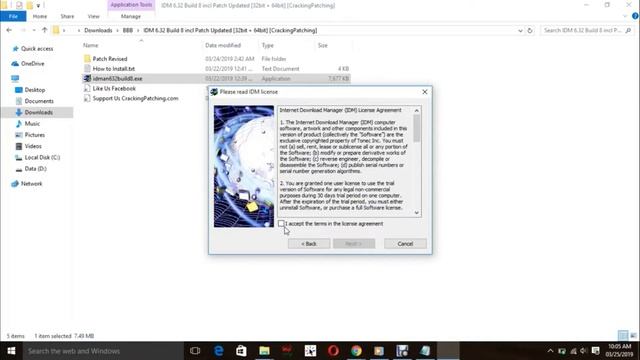
Task: Accept the IDM license agreement checkbox
Action: 281,224
